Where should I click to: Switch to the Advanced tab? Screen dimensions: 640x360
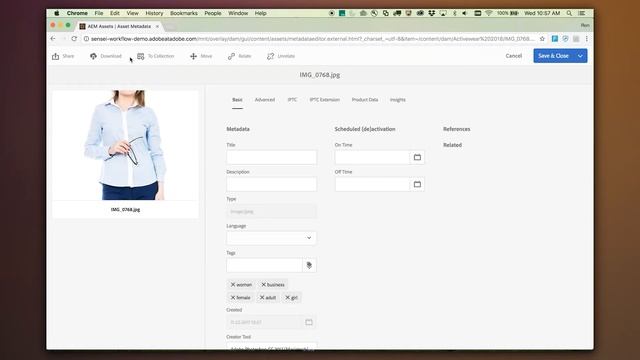(265, 100)
